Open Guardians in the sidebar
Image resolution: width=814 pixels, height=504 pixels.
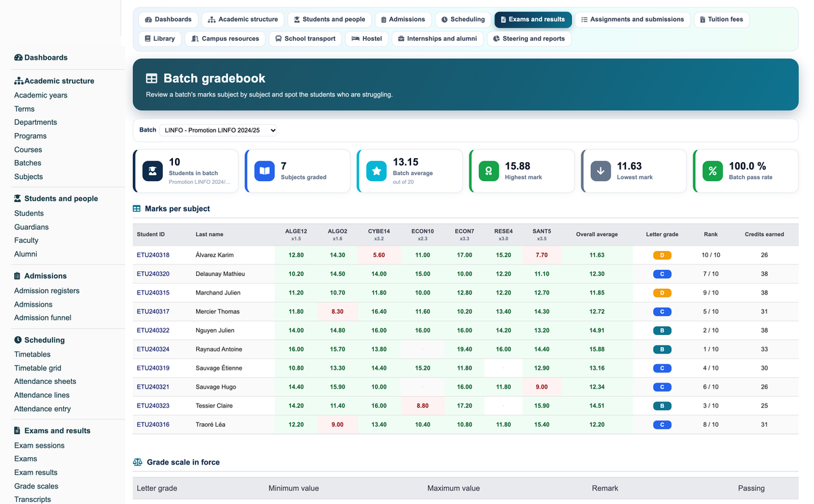point(31,227)
